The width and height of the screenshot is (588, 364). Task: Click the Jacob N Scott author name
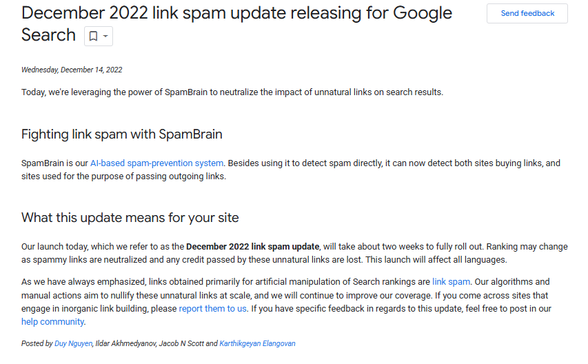181,344
